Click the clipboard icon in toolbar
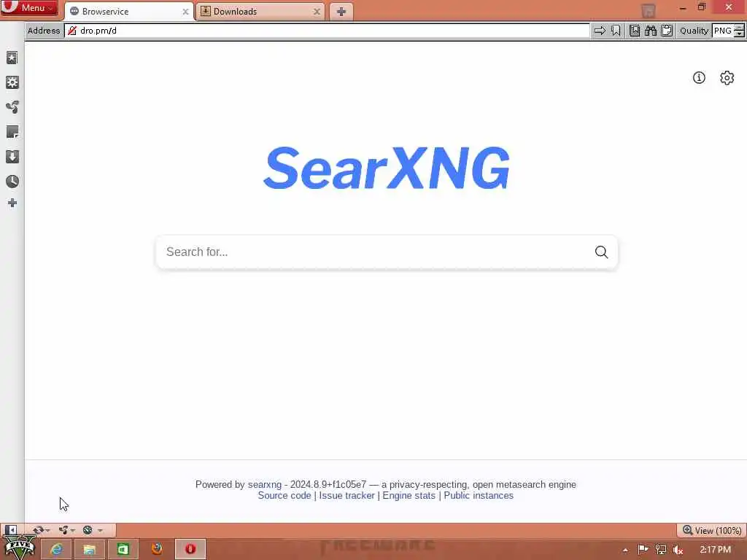Image resolution: width=747 pixels, height=560 pixels. point(667,31)
